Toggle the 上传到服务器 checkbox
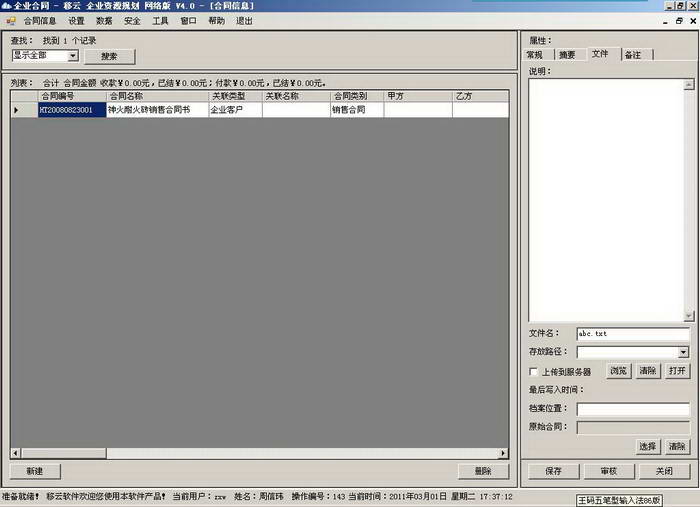 click(533, 371)
